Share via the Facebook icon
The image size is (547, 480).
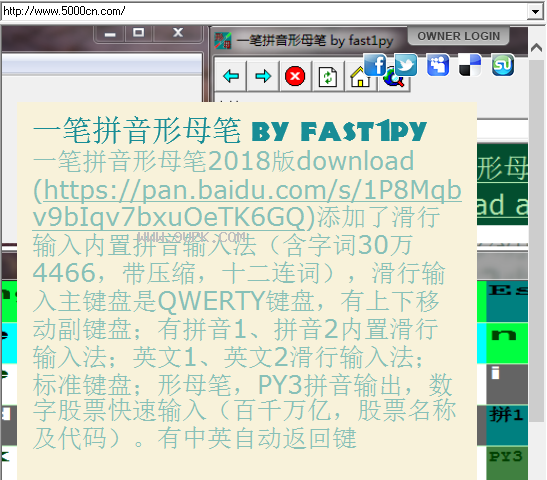[375, 65]
